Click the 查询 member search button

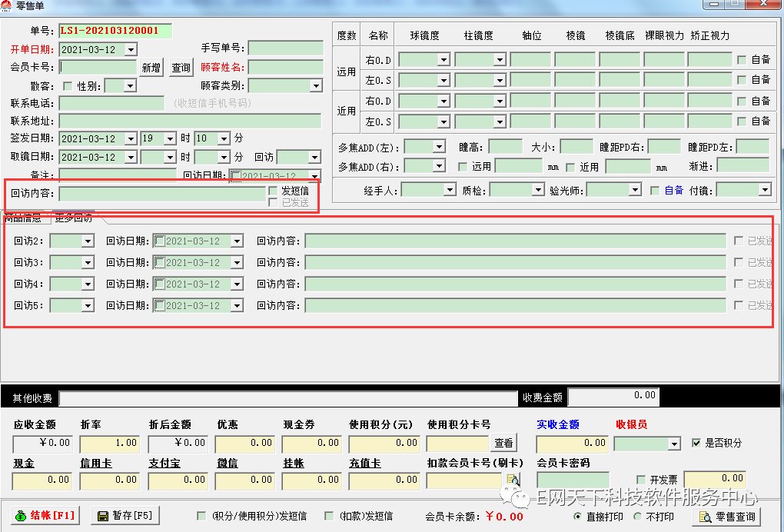[181, 68]
